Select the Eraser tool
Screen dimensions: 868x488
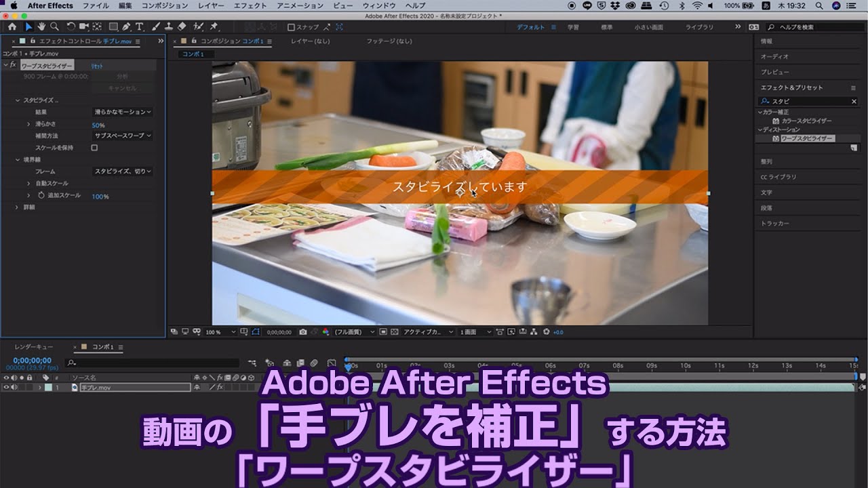[x=181, y=27]
